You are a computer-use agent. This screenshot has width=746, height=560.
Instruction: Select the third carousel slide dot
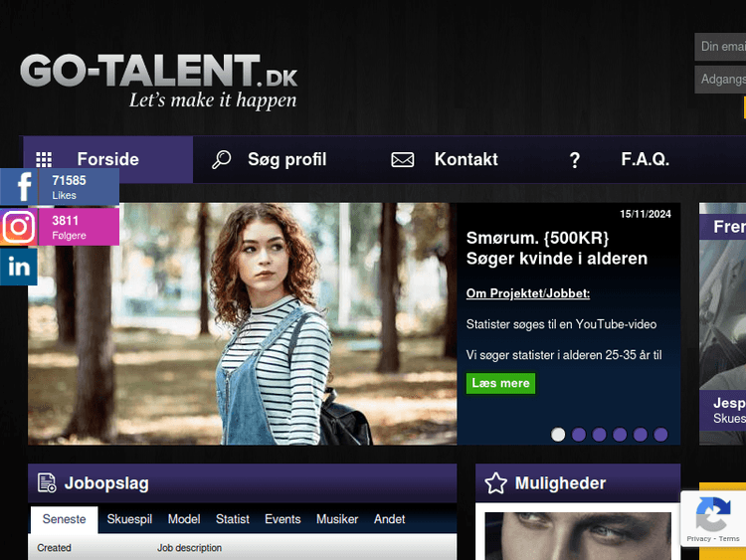coord(599,435)
